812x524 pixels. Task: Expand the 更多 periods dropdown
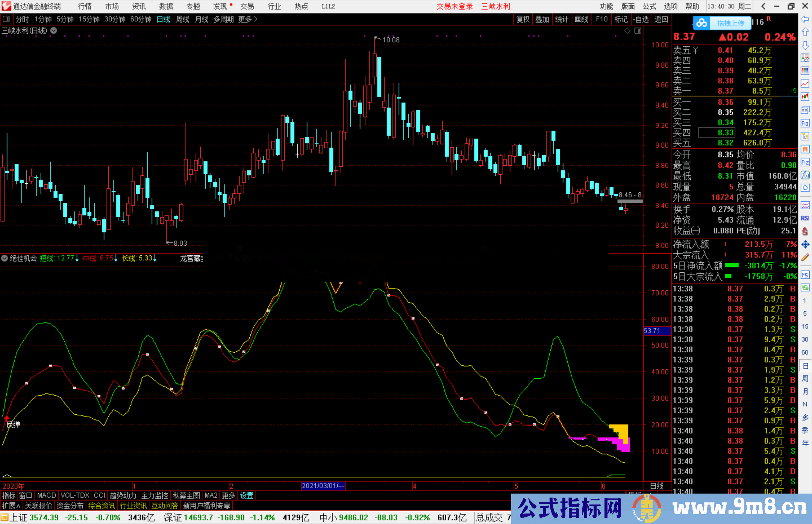244,19
